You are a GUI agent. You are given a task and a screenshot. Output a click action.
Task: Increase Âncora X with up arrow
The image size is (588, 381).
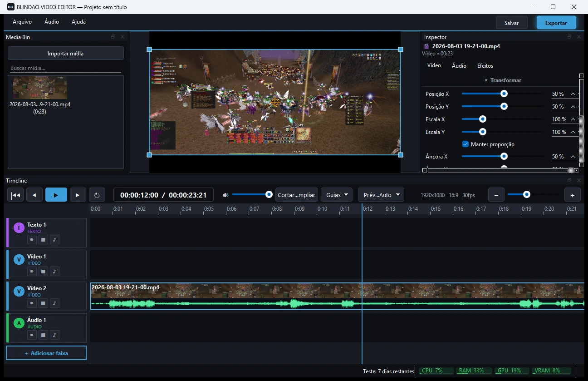pyautogui.click(x=573, y=157)
